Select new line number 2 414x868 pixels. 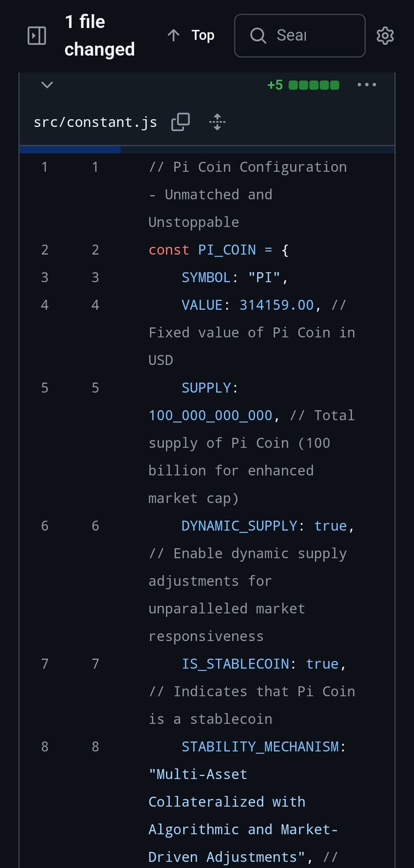(95, 250)
